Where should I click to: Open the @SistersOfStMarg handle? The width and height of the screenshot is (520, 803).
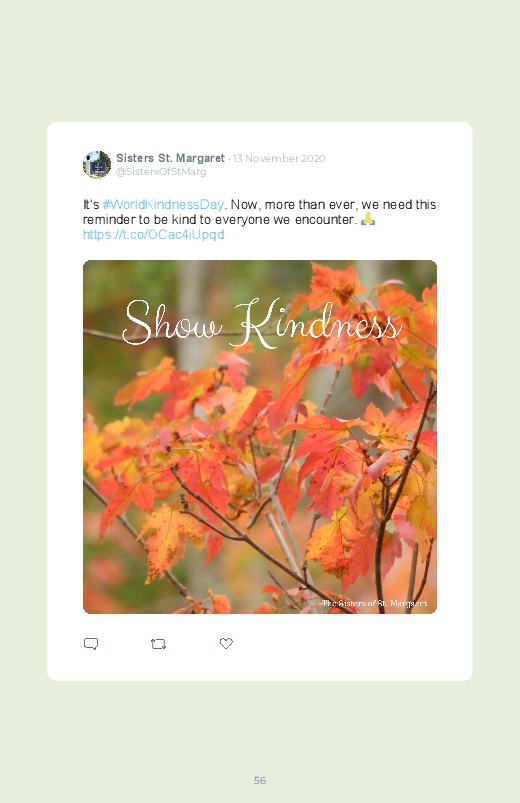point(161,172)
